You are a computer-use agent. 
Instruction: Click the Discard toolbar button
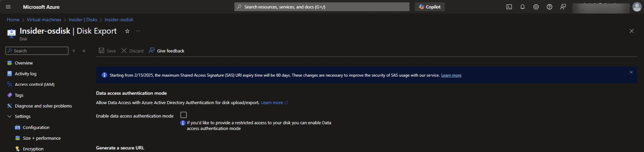click(133, 51)
